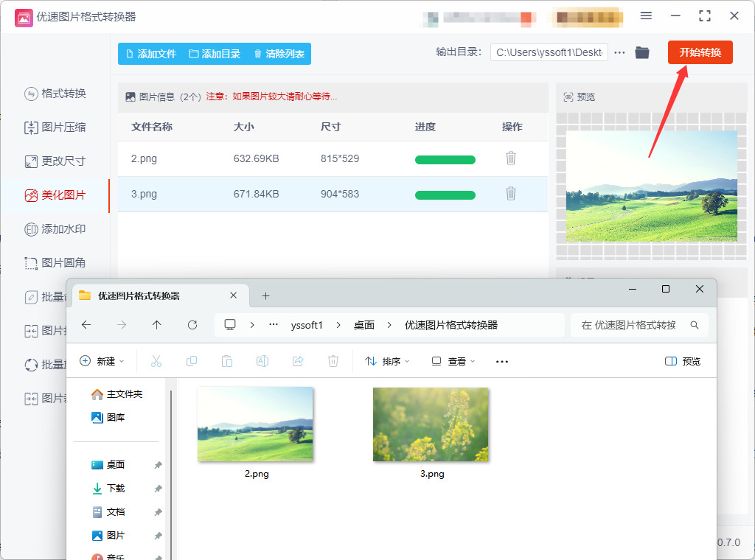Open output folder with the folder icon
The width and height of the screenshot is (755, 560).
(x=642, y=52)
